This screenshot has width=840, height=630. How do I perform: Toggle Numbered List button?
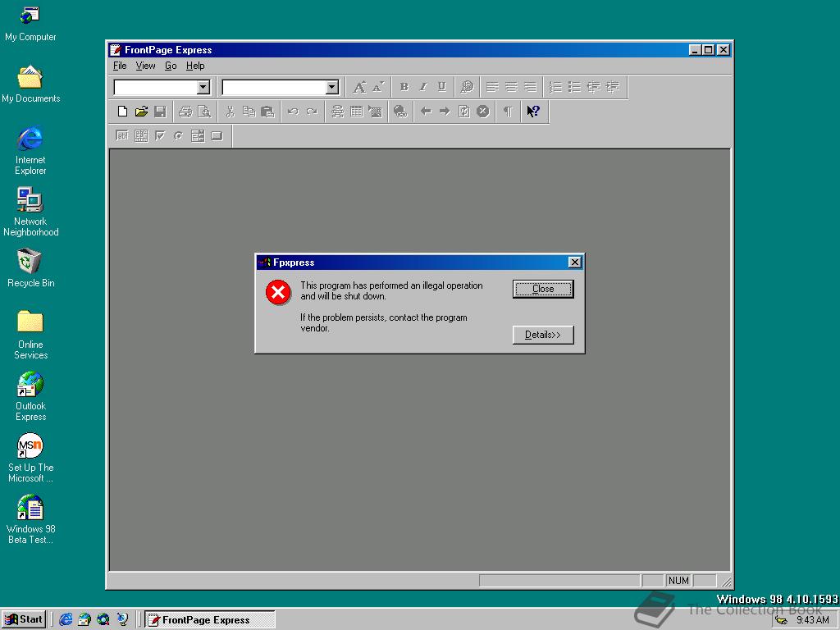[x=555, y=87]
